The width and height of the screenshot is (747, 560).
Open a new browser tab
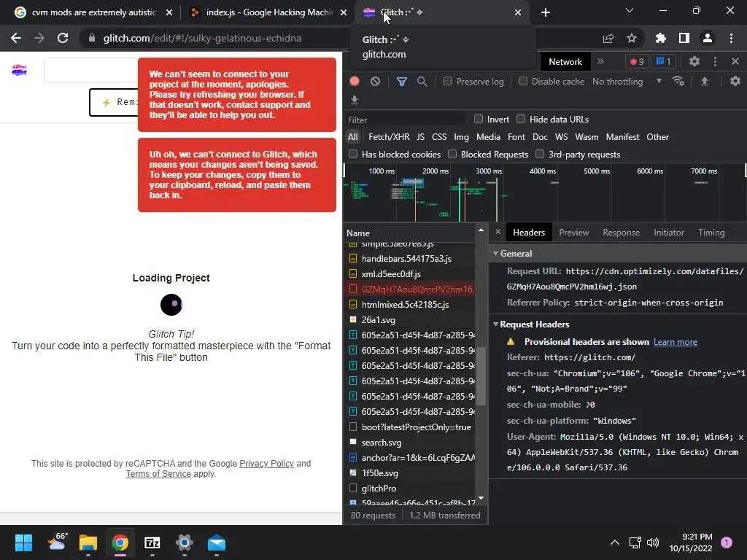(546, 12)
